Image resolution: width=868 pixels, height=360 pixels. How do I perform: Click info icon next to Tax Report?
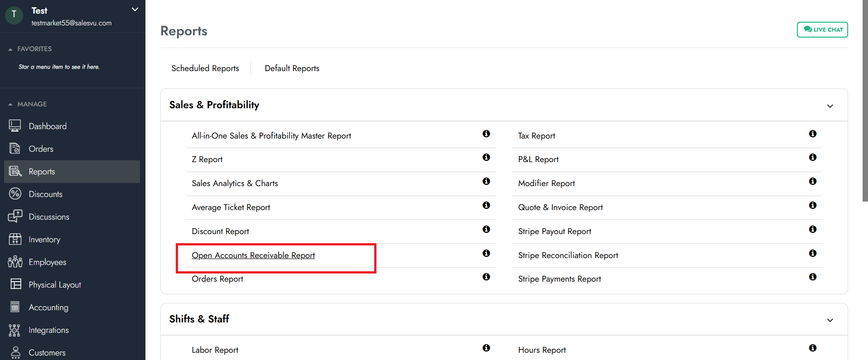812,134
